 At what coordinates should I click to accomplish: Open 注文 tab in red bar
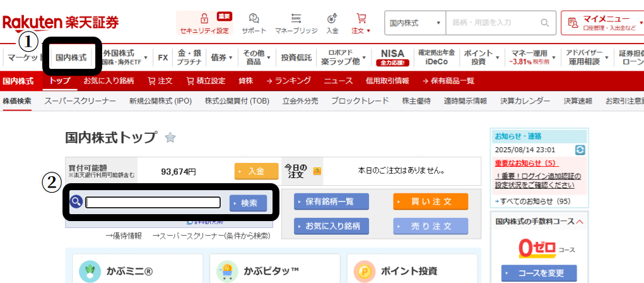(160, 81)
